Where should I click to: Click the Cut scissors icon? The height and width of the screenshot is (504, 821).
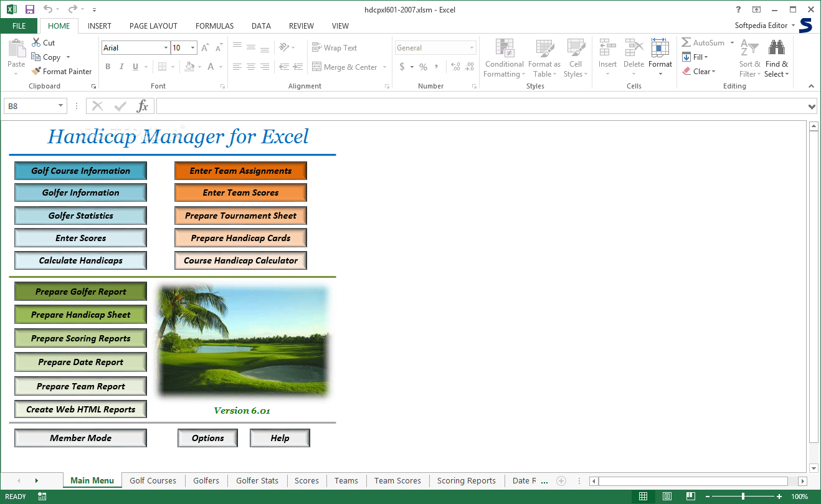pos(36,42)
